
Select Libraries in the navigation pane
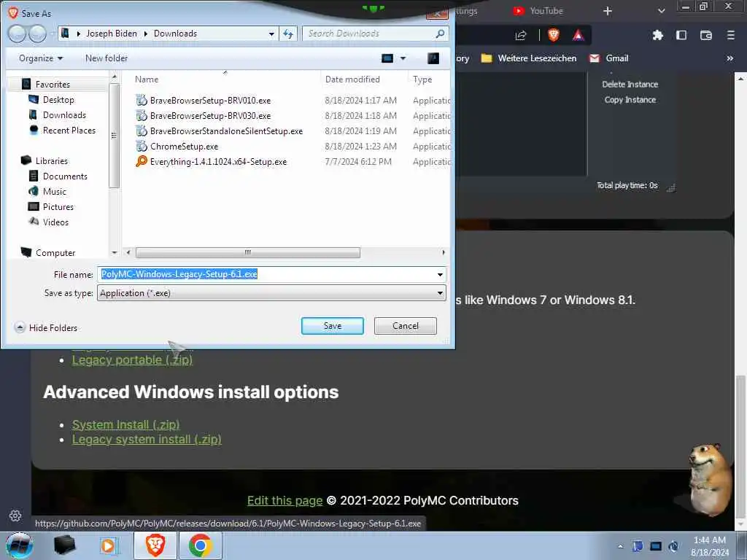pyautogui.click(x=52, y=161)
